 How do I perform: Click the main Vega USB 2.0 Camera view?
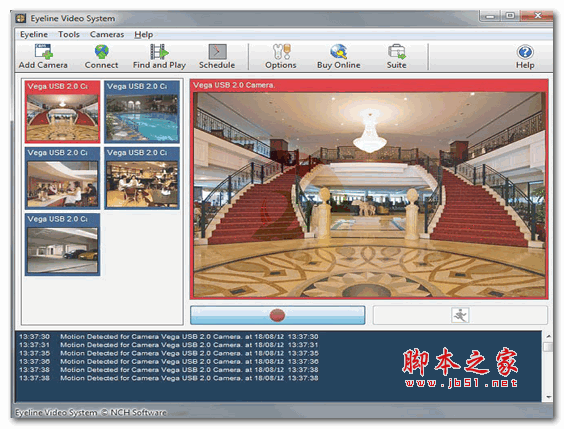(369, 195)
